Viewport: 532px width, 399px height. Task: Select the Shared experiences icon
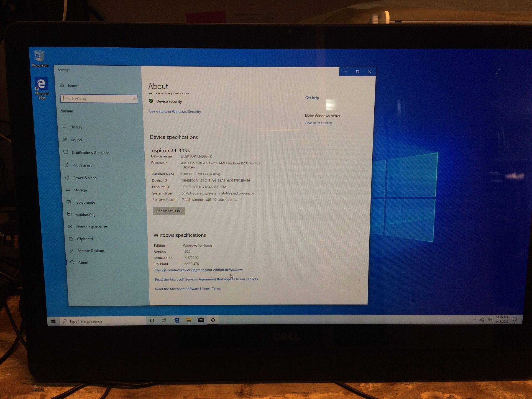pos(70,226)
